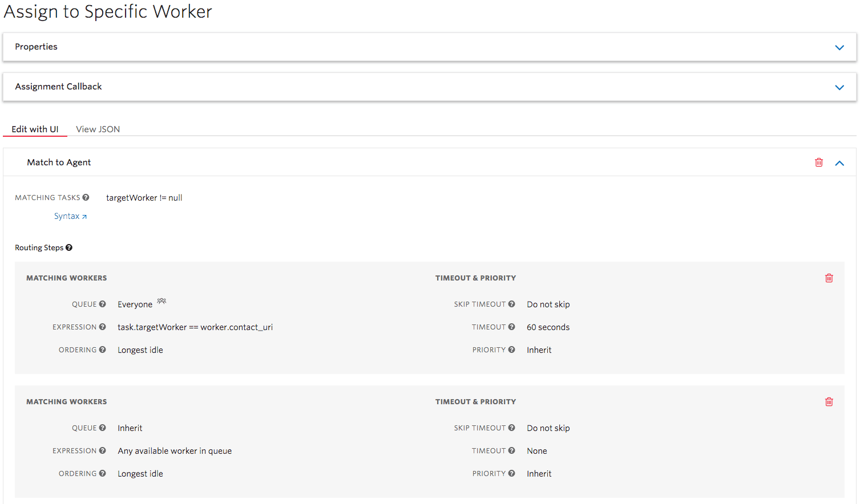Open help for Timeout in second step
The height and width of the screenshot is (504, 860).
click(510, 450)
